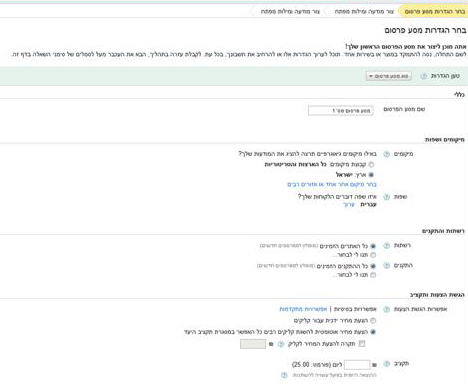
Task: Click the daily budget input field
Action: pos(357,365)
